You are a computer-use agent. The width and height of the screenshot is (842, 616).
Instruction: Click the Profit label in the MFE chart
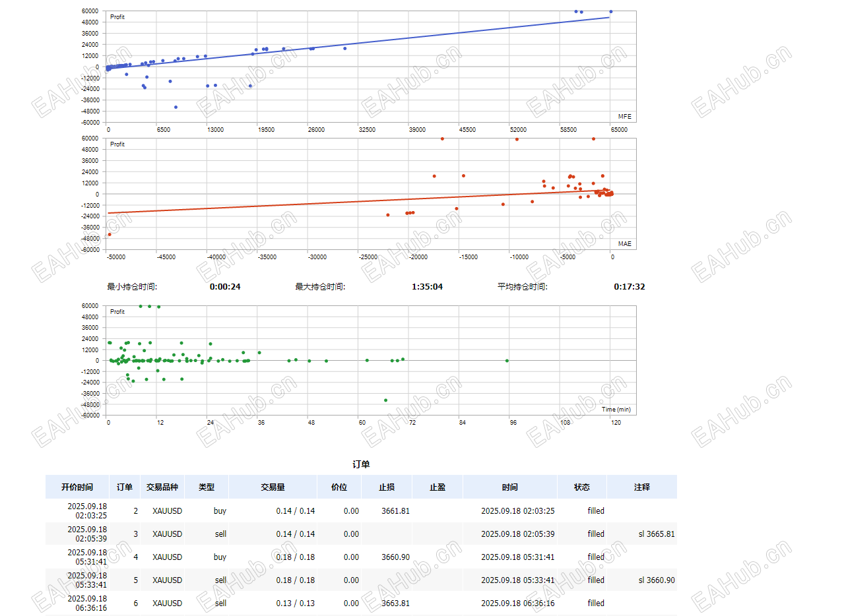coord(117,17)
